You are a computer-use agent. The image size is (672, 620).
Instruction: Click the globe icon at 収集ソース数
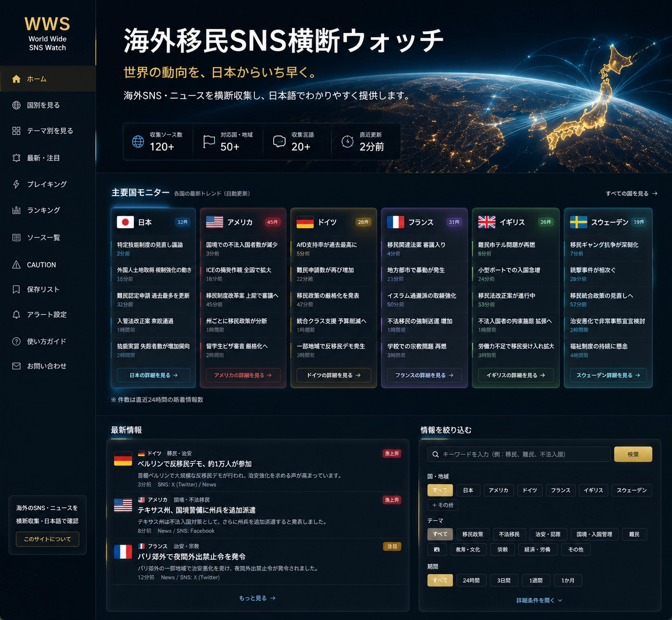138,141
